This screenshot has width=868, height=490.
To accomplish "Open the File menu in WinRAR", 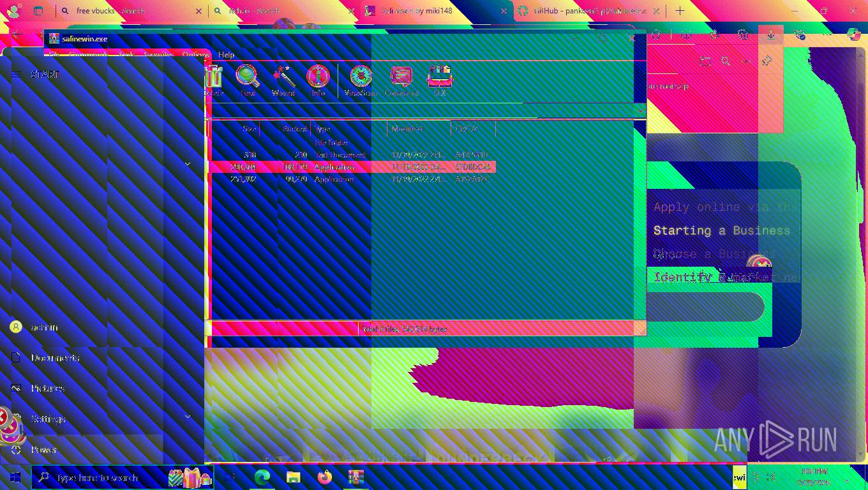I will [x=54, y=55].
